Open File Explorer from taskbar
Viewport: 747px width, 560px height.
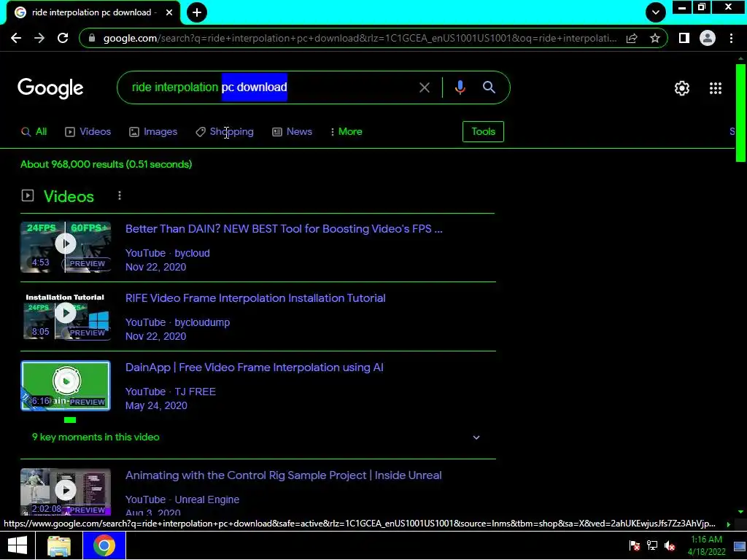60,545
